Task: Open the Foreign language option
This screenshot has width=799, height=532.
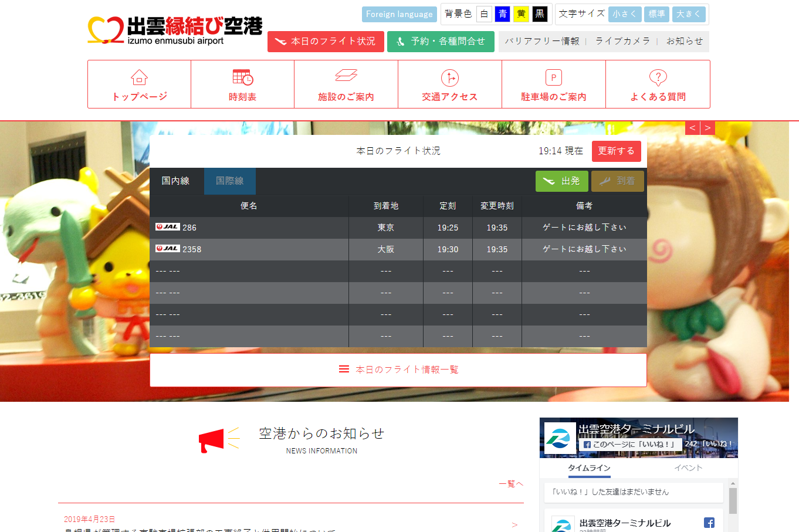Action: point(399,14)
